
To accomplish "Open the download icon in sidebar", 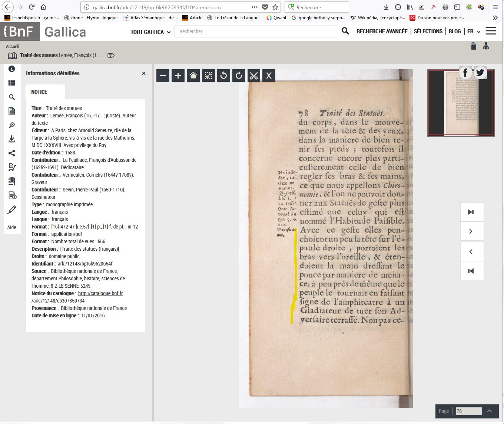I will 12,139.
